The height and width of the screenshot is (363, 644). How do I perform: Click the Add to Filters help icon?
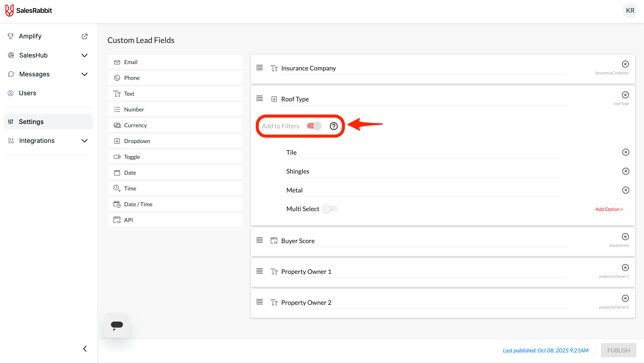333,126
